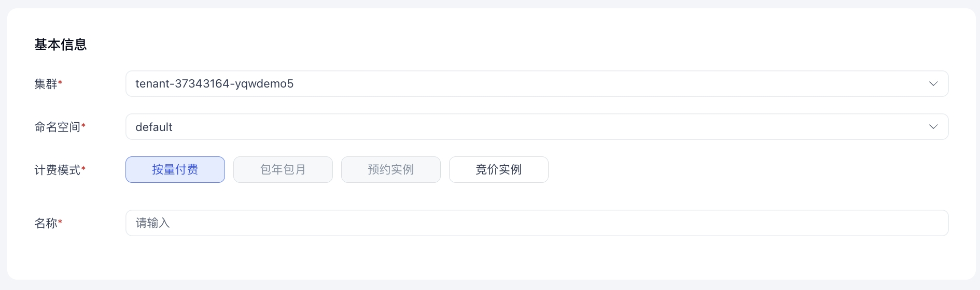980x290 pixels.
Task: Click the 基本信息 section heading
Action: pos(61,45)
